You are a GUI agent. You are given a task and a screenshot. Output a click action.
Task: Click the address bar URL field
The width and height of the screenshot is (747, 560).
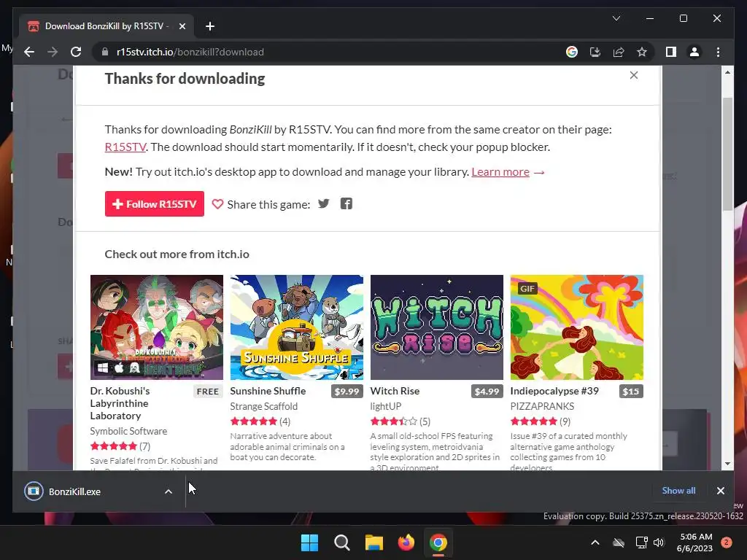(333, 52)
